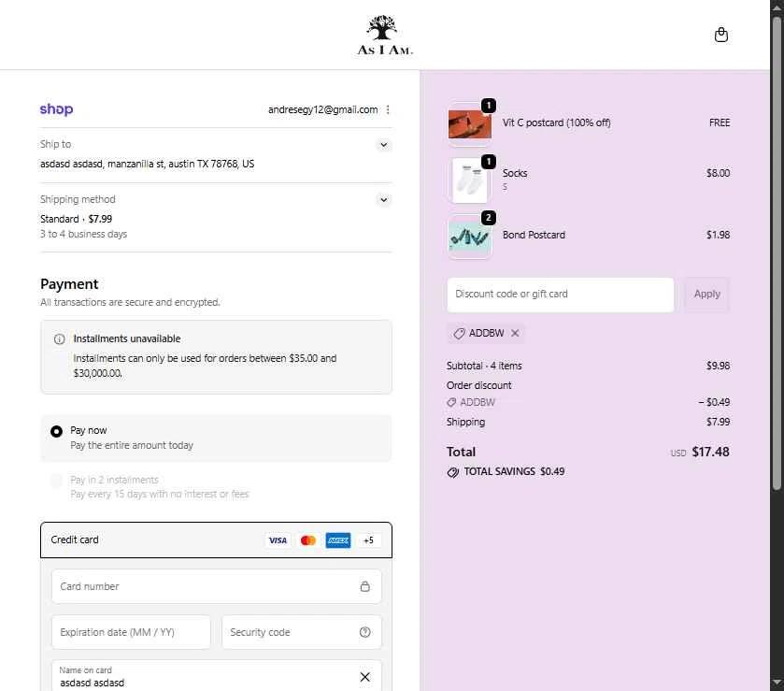Viewport: 784px width, 691px height.
Task: Click the Visa card icon
Action: [x=278, y=540]
